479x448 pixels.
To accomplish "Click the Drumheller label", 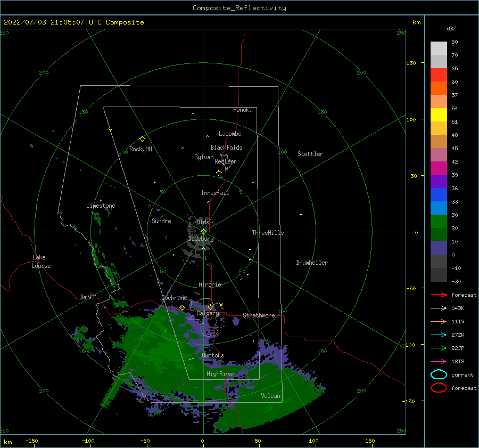I will point(312,263).
